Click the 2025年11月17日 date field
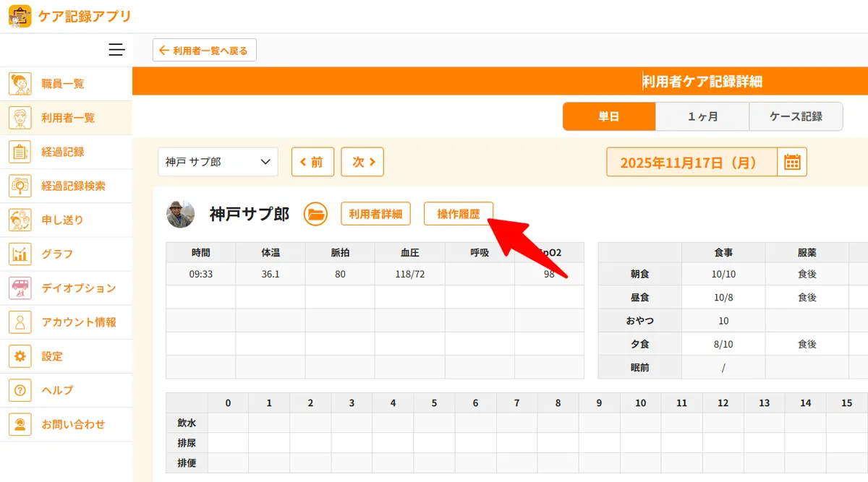Screen dimensions: 868x482 (692, 163)
